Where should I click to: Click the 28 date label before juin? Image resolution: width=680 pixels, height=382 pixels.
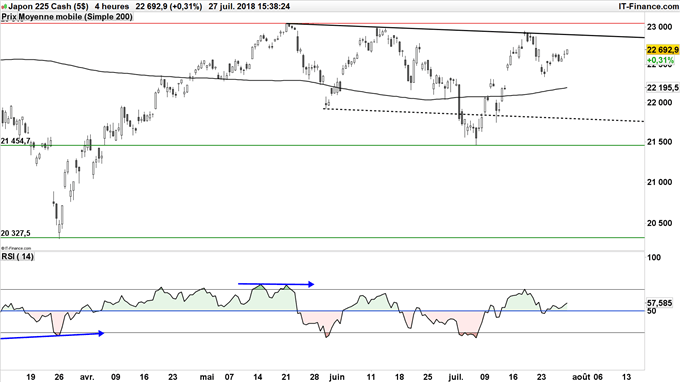(315, 377)
